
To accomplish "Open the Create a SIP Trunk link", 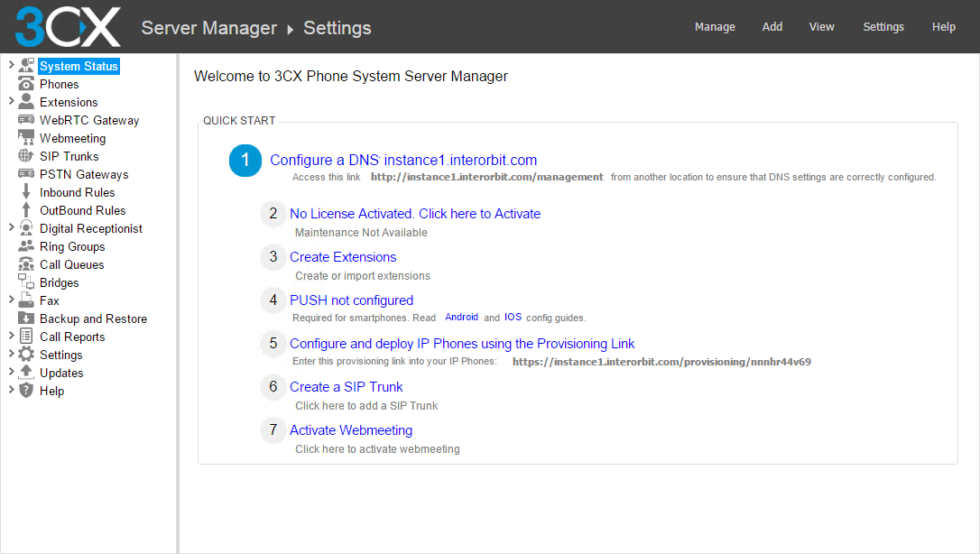I will coord(346,387).
